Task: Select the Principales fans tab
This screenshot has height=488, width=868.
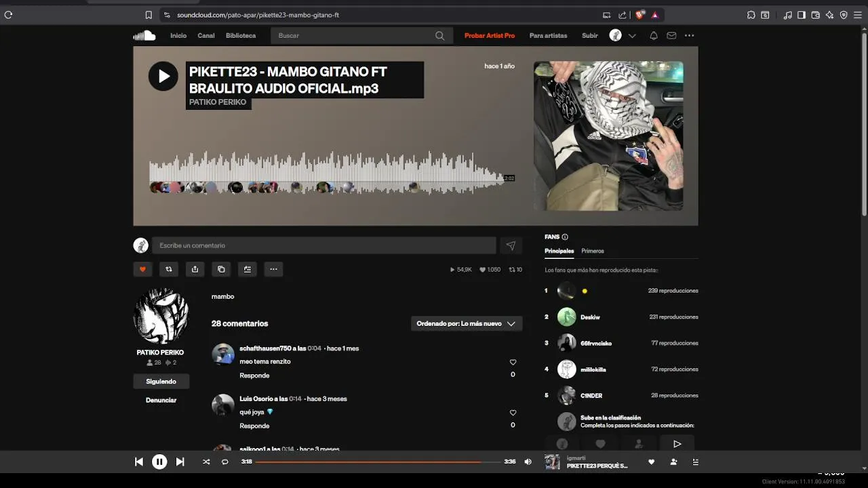Action: (x=559, y=251)
